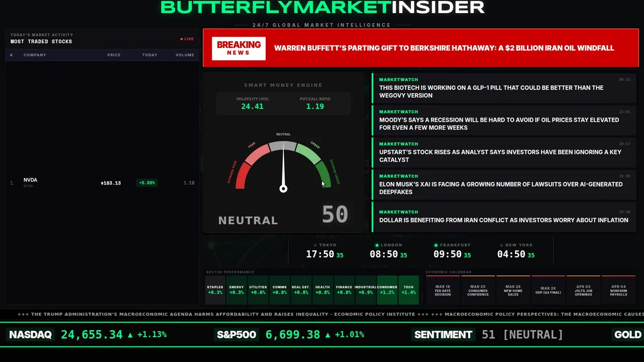The height and width of the screenshot is (362, 644).
Task: Click the NASDAQ ticker label
Action: (x=30, y=334)
